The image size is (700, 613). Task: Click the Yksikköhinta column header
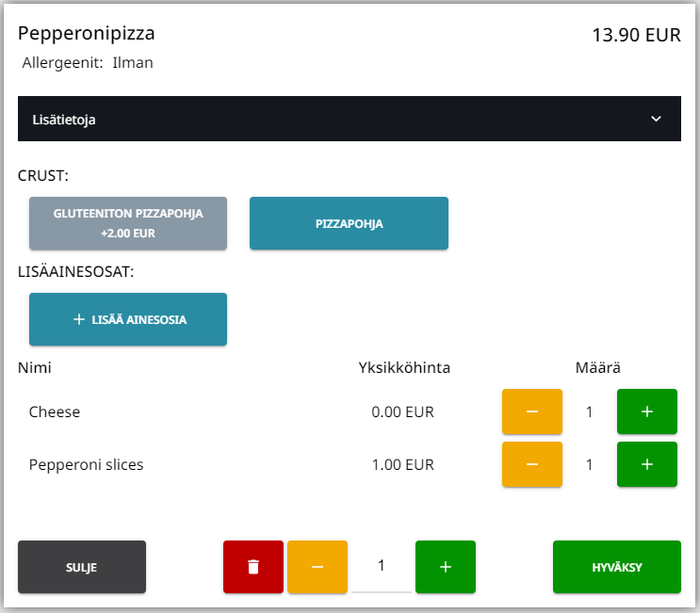tap(403, 367)
